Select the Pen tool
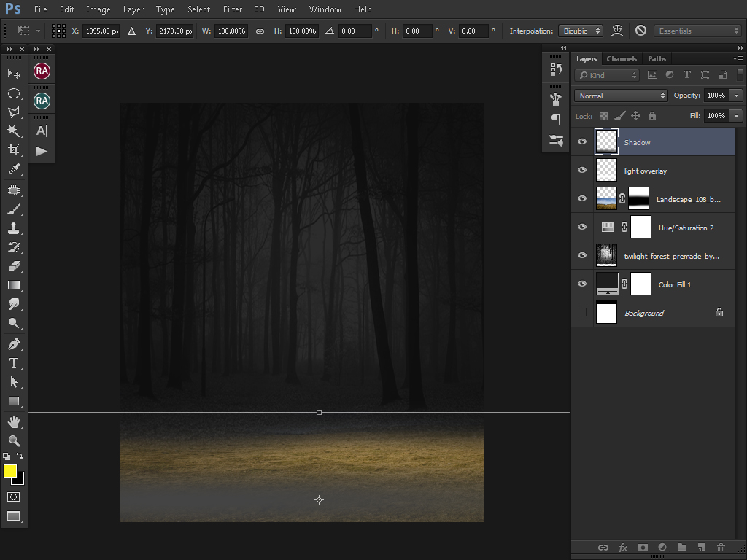 coord(13,343)
